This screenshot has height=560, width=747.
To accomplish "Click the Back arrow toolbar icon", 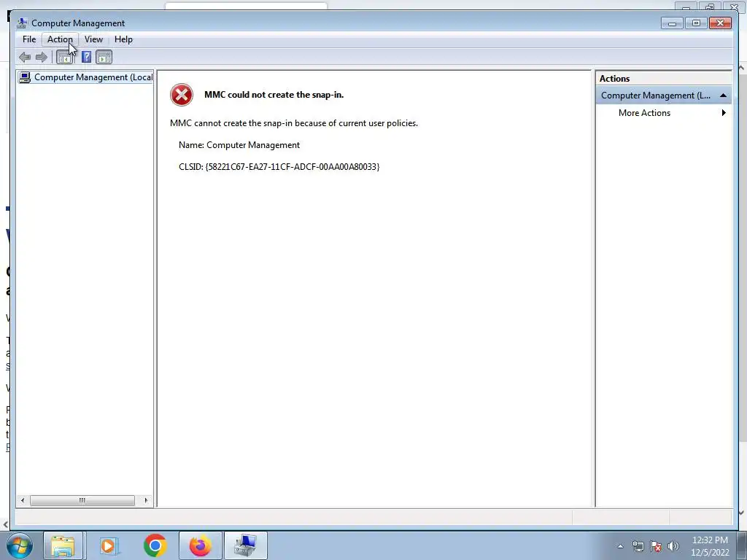I will pos(25,58).
